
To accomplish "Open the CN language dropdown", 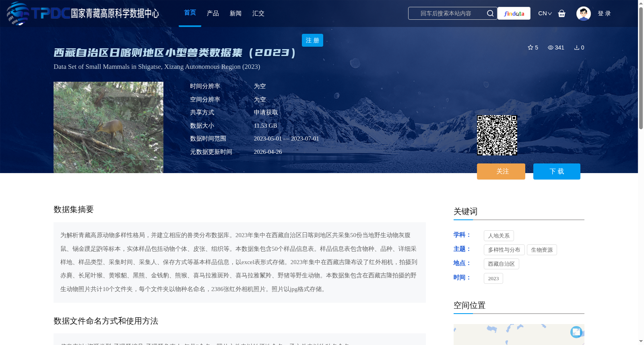I will point(545,13).
